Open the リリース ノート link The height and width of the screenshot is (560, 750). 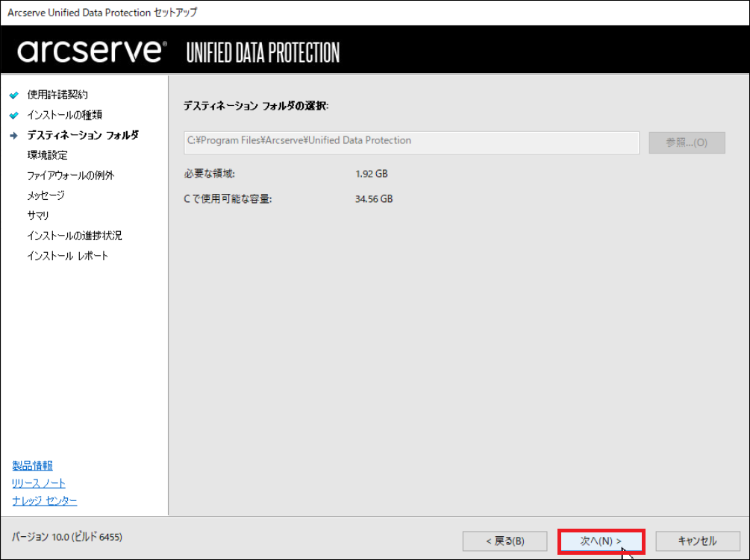coord(39,483)
